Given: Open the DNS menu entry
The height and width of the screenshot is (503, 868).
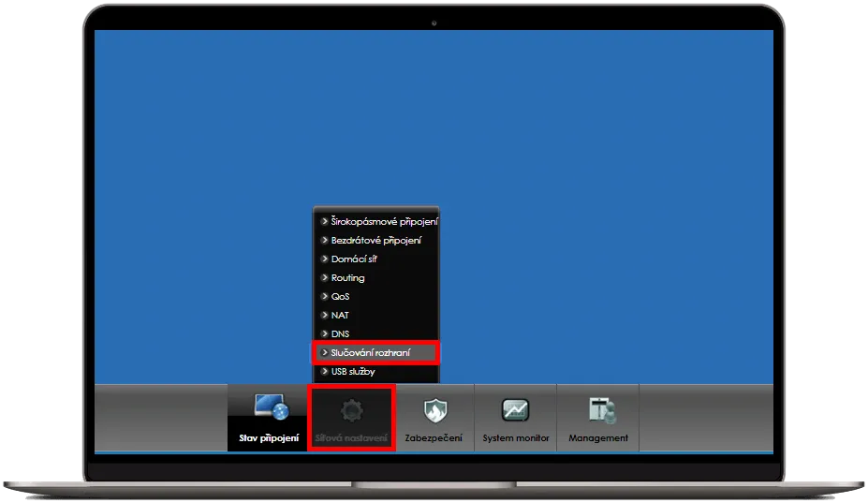Looking at the screenshot, I should 340,334.
